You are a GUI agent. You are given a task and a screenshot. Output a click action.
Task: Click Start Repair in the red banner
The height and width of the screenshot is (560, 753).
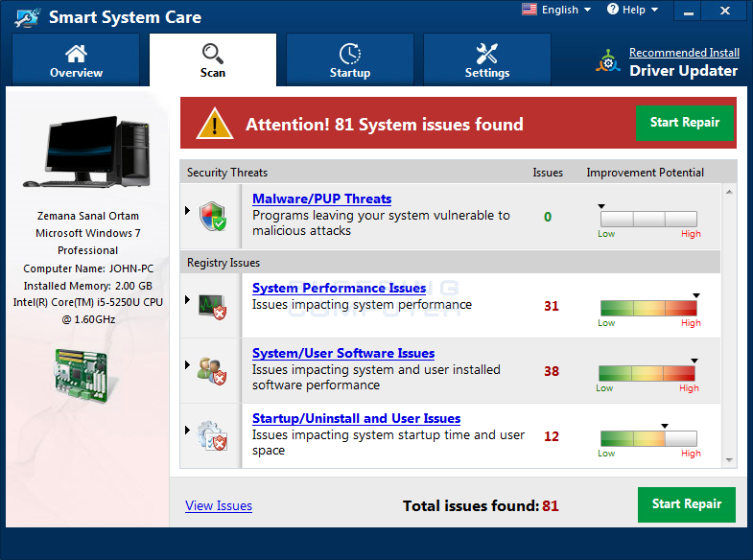[x=685, y=123]
